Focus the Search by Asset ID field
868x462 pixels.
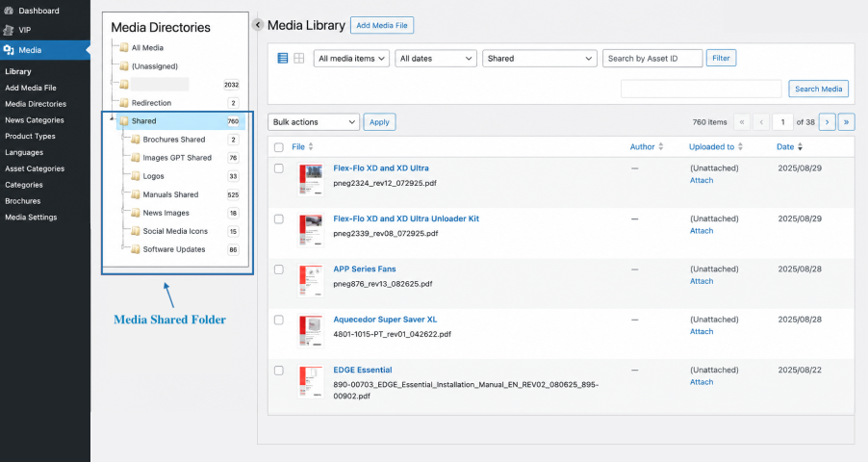(652, 58)
